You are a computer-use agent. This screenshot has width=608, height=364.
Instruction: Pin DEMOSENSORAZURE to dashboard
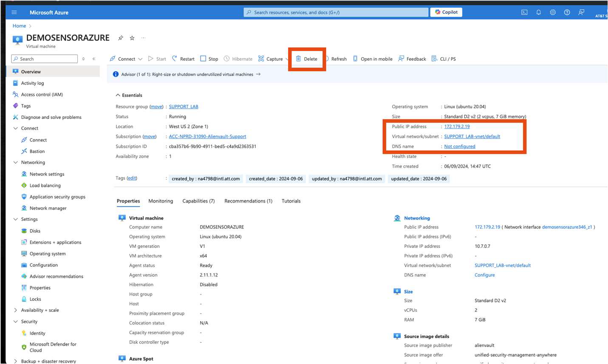click(x=121, y=37)
